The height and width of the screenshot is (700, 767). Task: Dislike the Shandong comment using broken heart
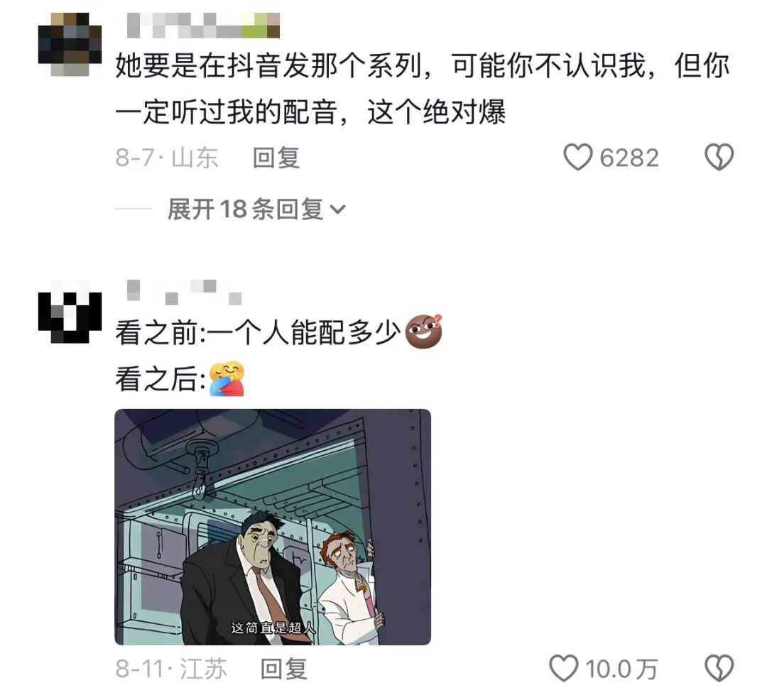coord(719,158)
